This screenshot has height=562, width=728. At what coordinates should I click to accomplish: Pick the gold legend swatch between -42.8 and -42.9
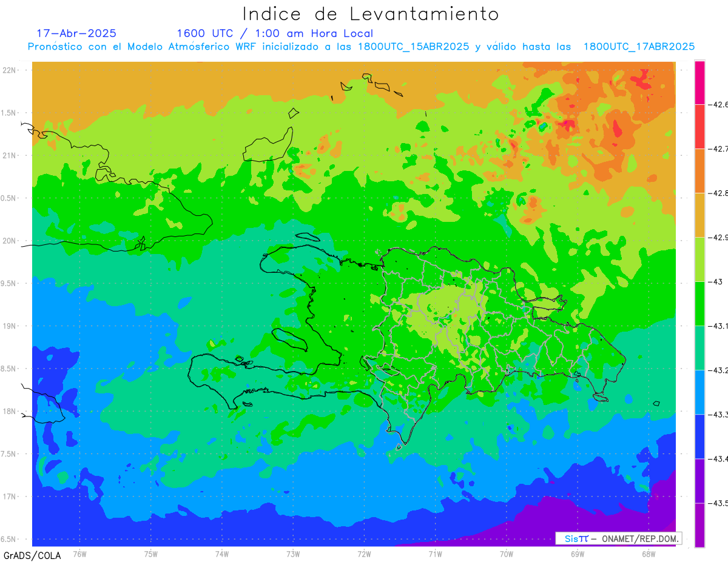click(x=699, y=215)
